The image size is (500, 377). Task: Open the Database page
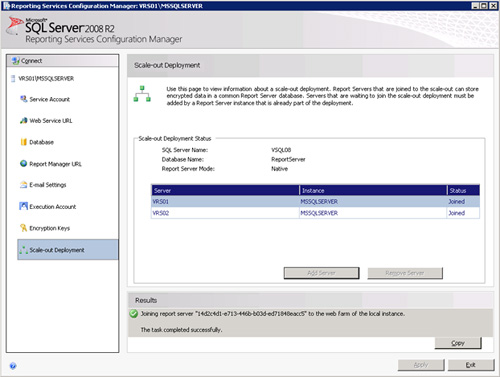pyautogui.click(x=41, y=142)
